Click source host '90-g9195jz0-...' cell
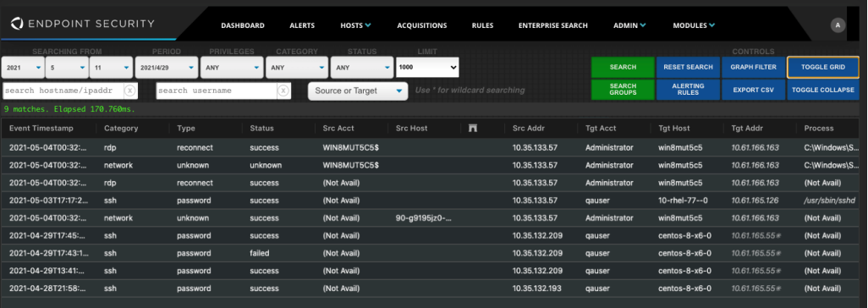The width and height of the screenshot is (868, 308). coord(424,218)
